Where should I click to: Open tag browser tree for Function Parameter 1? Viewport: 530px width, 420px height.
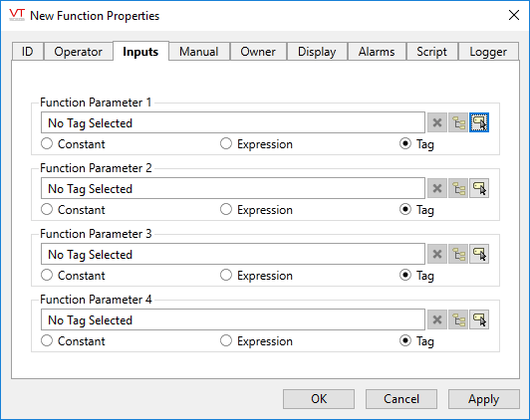[x=458, y=122]
